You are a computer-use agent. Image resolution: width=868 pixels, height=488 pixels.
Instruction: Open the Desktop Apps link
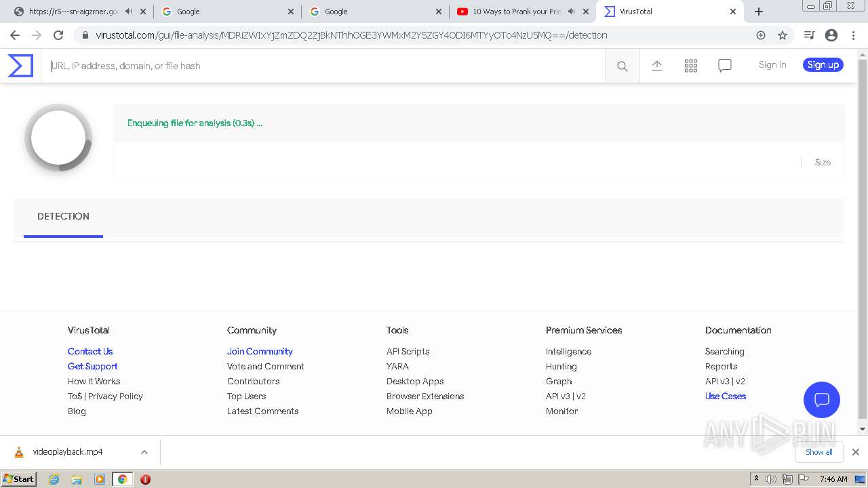(x=415, y=381)
